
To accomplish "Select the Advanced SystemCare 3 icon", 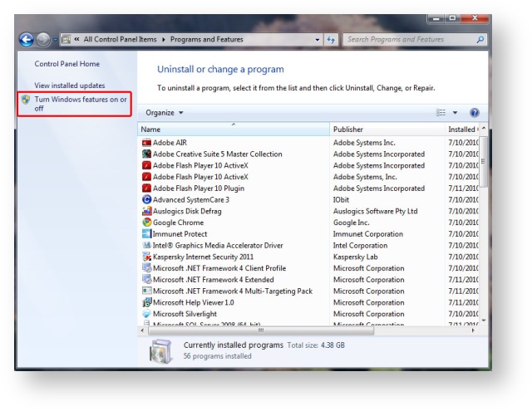I will pos(148,200).
